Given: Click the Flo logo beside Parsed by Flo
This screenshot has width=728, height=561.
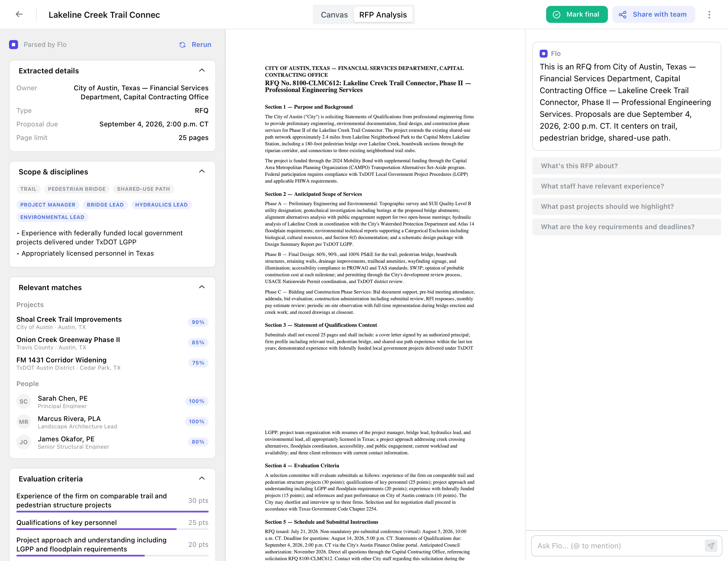Looking at the screenshot, I should point(14,44).
